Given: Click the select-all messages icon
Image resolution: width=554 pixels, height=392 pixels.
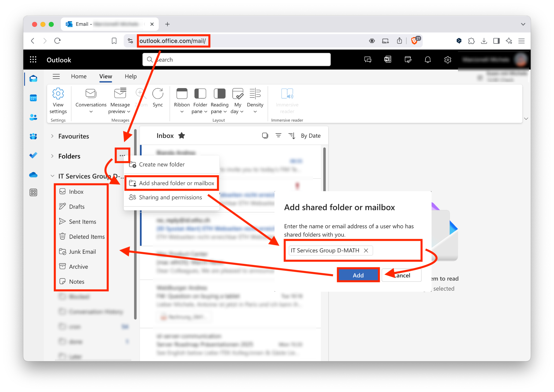Looking at the screenshot, I should 265,135.
